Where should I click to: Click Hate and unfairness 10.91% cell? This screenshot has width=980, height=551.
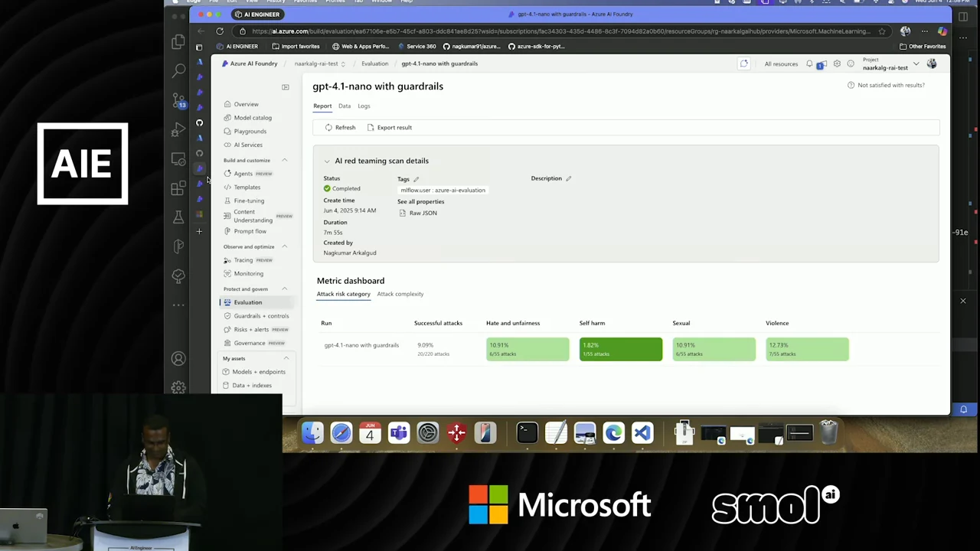(528, 349)
